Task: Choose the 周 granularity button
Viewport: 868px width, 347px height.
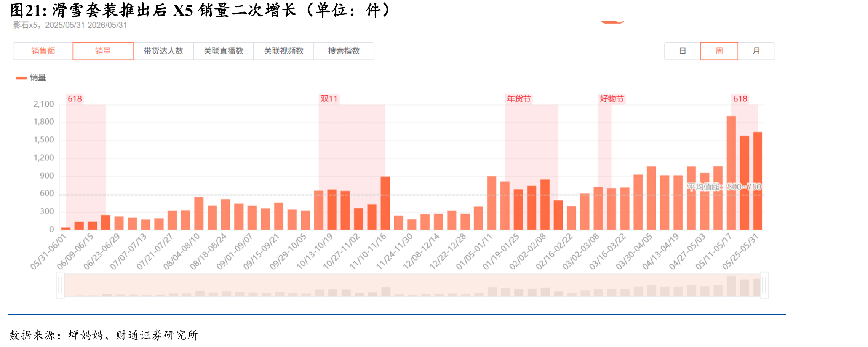Action: point(719,51)
